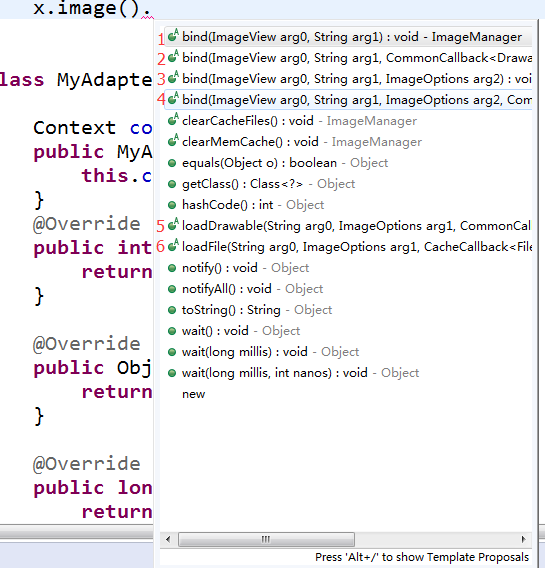The image size is (545, 568).
Task: Choose clearCacheFiles() : void proposal
Action: click(349, 121)
